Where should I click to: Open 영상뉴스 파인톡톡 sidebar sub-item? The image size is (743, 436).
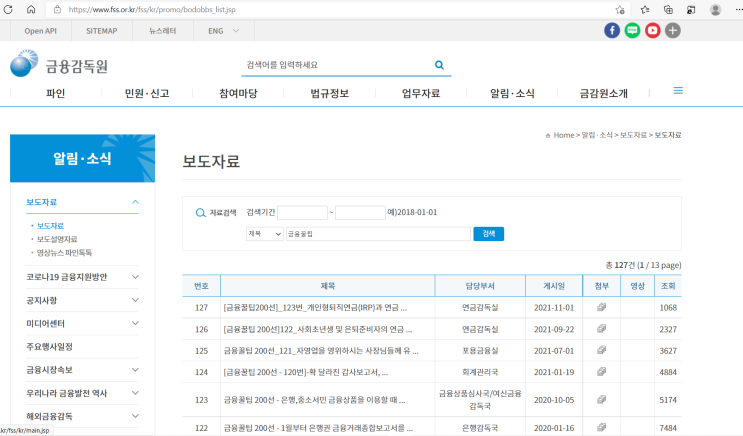click(64, 253)
